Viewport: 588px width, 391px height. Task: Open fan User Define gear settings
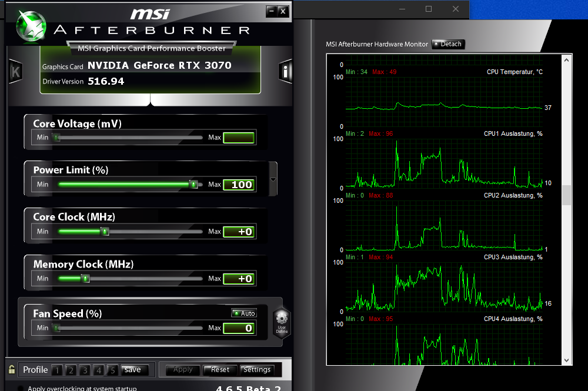[x=282, y=323]
